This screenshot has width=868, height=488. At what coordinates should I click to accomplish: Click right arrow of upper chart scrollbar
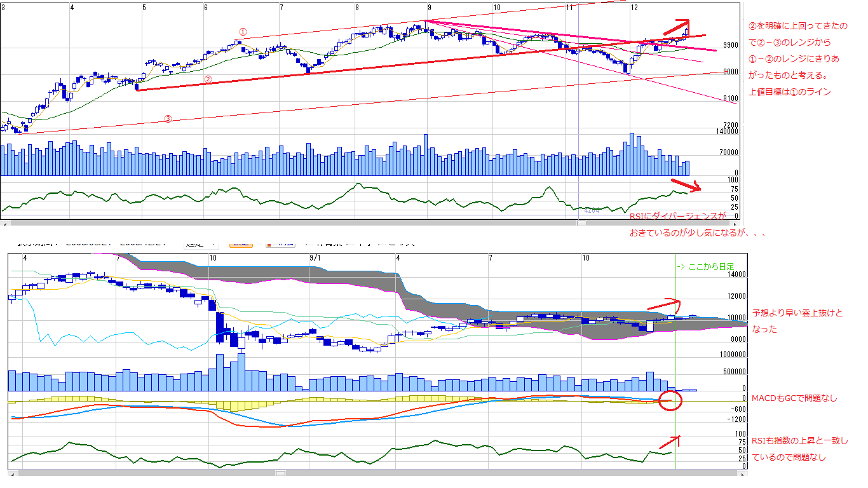click(x=736, y=224)
